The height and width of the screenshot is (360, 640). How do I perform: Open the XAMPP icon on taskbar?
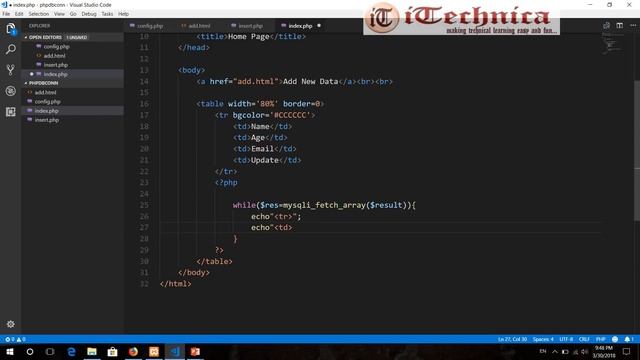tap(154, 351)
